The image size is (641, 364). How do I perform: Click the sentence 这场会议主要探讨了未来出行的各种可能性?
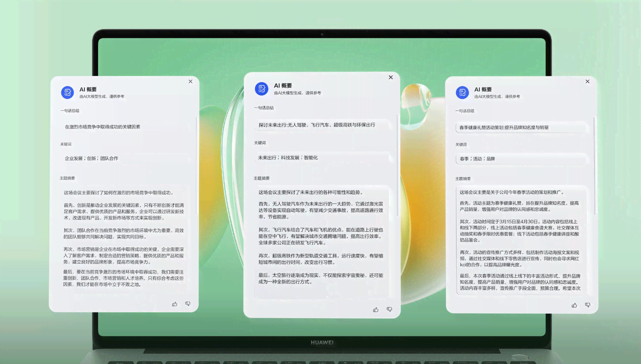311,192
